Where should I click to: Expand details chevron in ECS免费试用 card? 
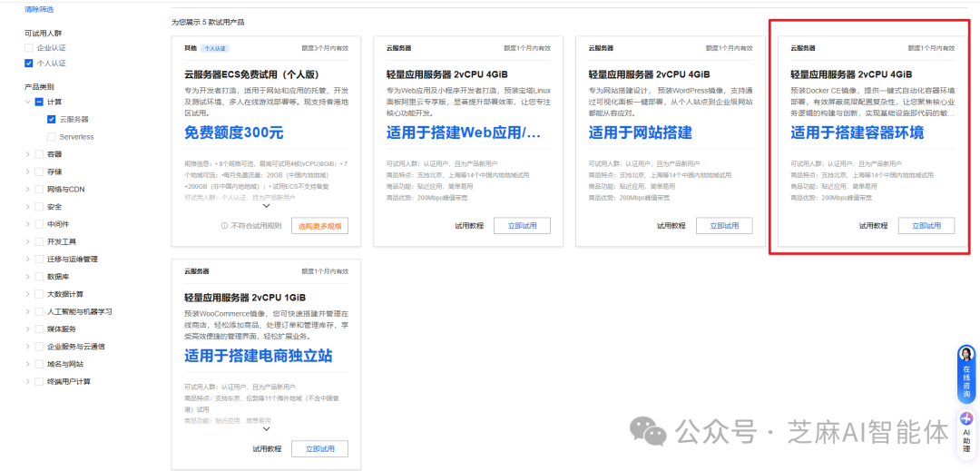point(266,205)
